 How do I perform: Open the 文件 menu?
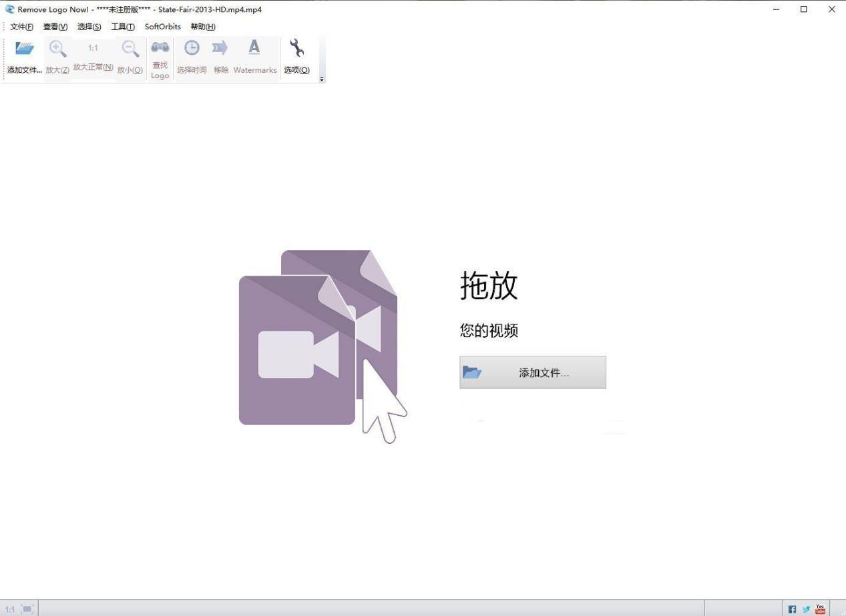click(20, 27)
